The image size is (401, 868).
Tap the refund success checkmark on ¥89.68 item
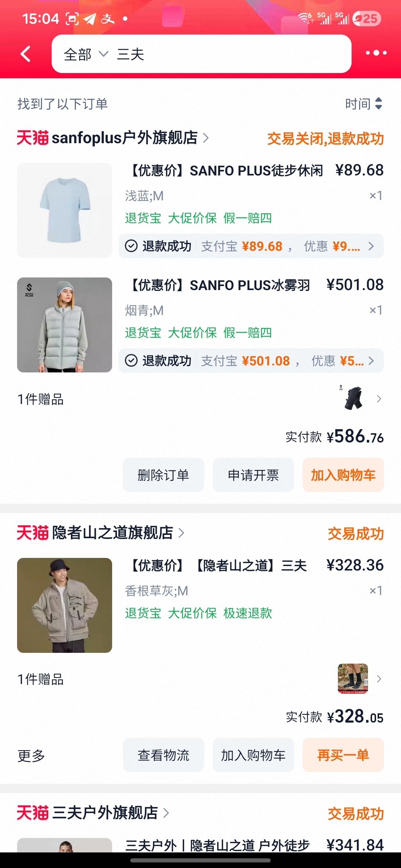[131, 246]
